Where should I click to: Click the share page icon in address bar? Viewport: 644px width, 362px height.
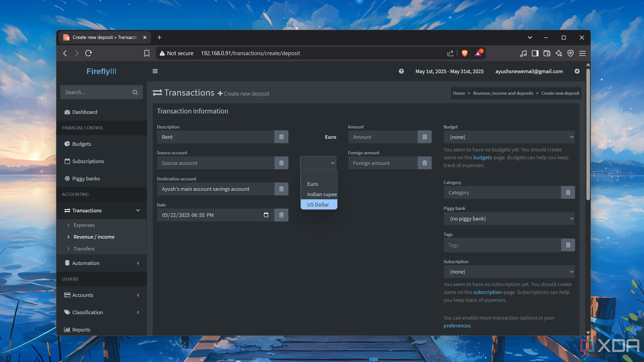coord(450,53)
